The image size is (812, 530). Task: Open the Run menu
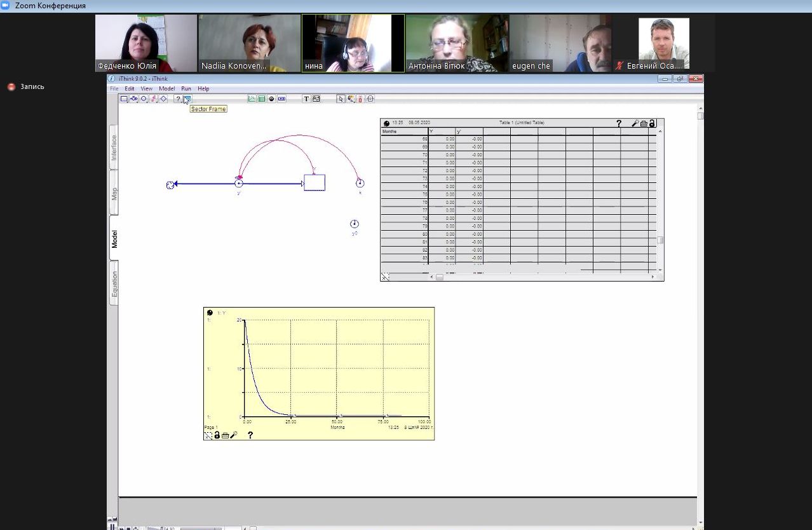(186, 89)
